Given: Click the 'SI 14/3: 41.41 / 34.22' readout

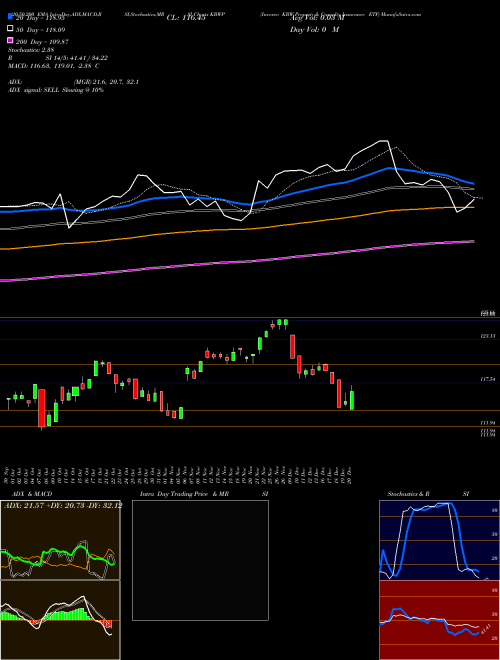Looking at the screenshot, I should [77, 58].
